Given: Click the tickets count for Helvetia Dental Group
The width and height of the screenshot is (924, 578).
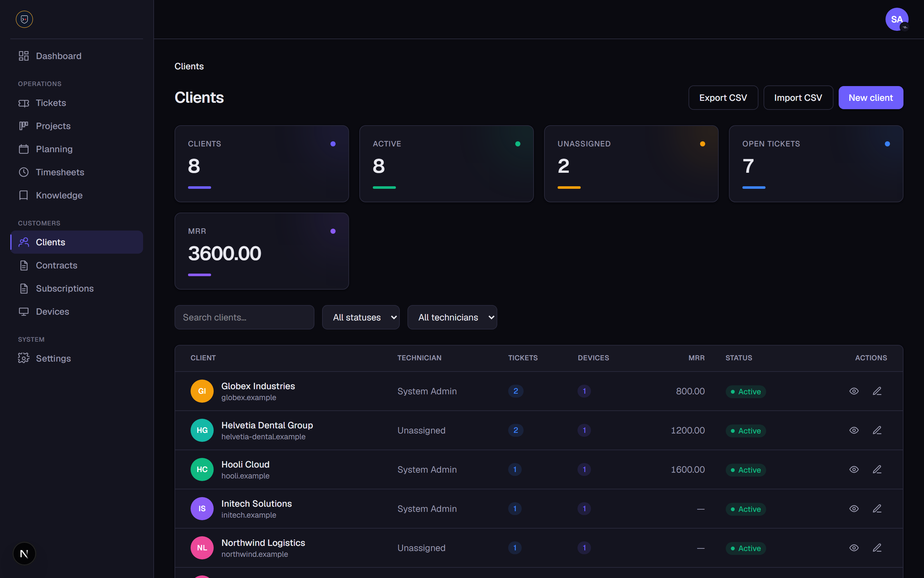Looking at the screenshot, I should click(x=516, y=430).
